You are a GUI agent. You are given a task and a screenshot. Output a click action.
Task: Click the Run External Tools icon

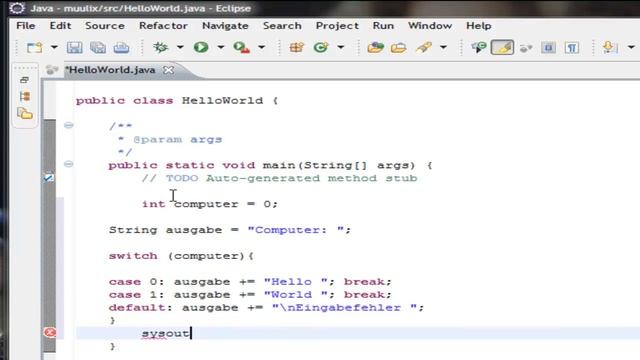point(241,47)
